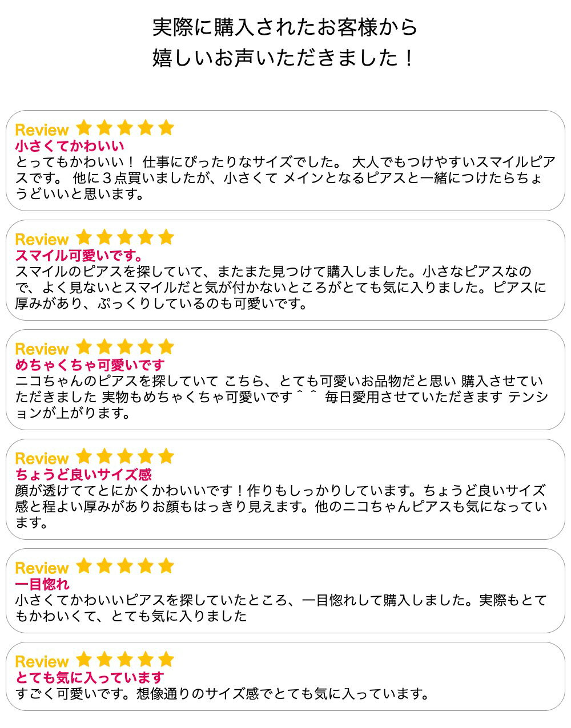Click the スマイル可愛いです。 review title
Viewport: 571px width, 728px height.
[x=79, y=256]
